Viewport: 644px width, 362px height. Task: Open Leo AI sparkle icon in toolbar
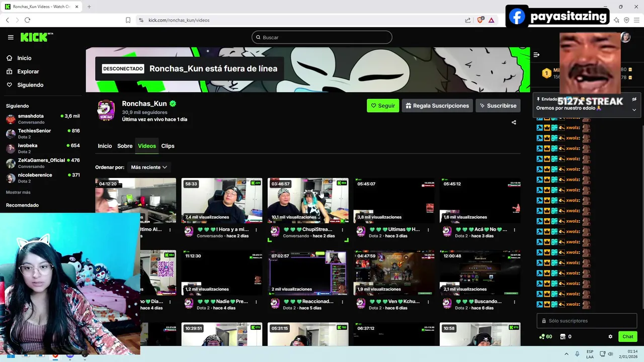tap(616, 20)
